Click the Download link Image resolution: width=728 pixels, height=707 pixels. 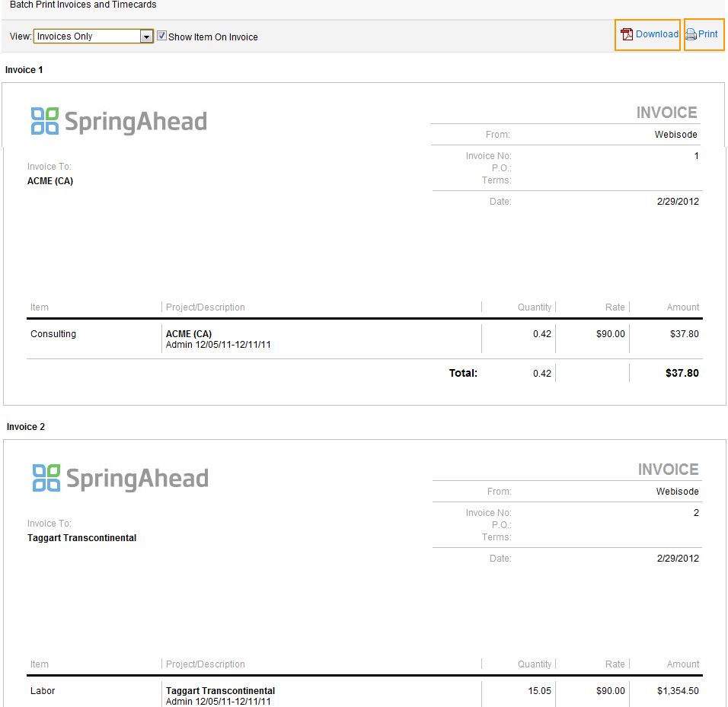click(657, 34)
